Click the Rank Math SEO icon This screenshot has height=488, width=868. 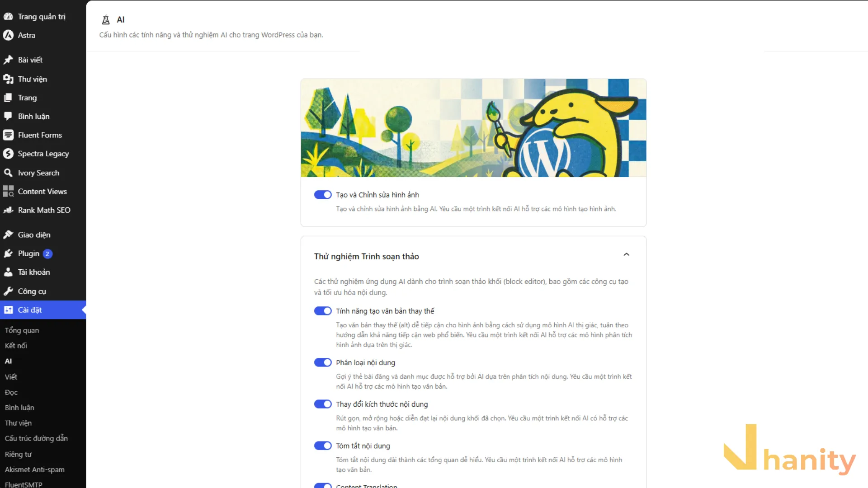(x=8, y=210)
